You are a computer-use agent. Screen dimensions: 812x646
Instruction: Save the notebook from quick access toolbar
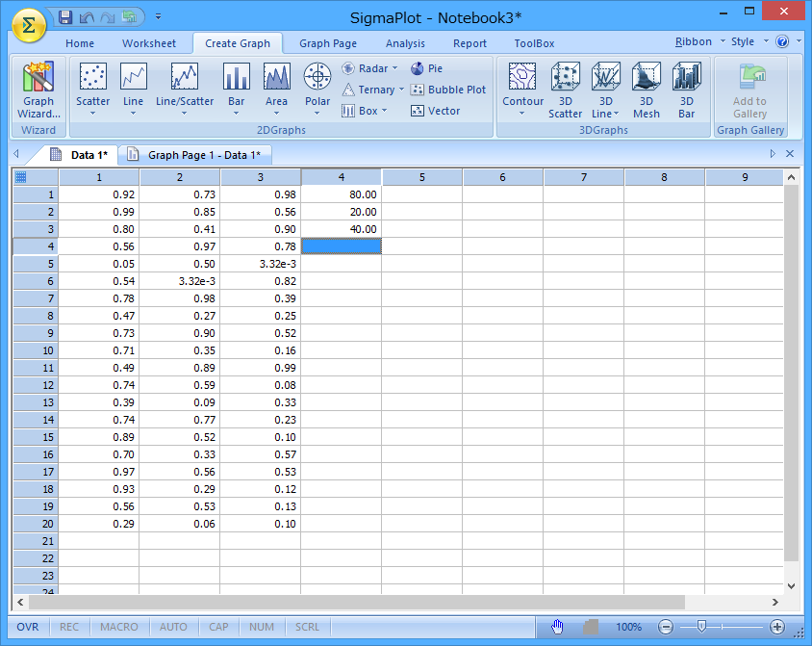click(65, 17)
